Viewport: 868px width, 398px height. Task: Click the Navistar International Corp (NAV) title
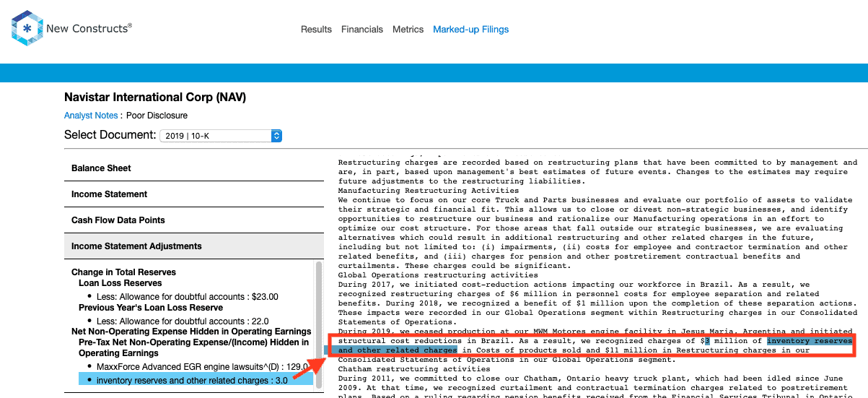pyautogui.click(x=155, y=97)
